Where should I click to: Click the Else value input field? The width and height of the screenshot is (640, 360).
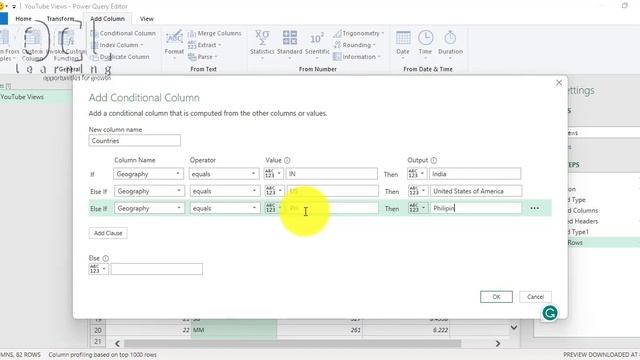click(x=157, y=269)
